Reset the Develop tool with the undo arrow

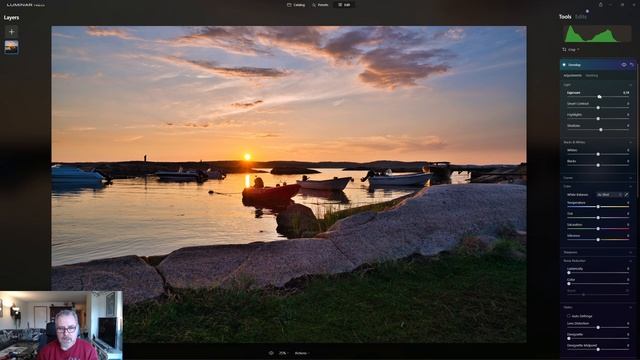coord(631,65)
